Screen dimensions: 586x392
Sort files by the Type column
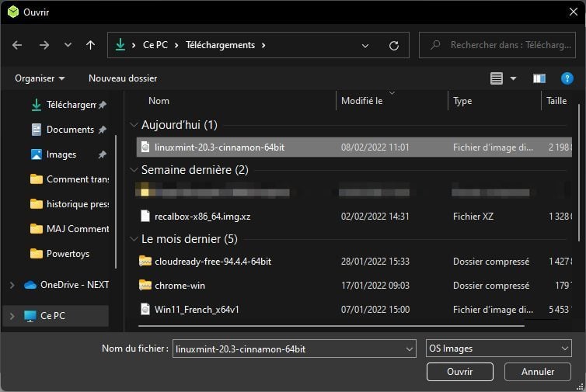coord(462,101)
